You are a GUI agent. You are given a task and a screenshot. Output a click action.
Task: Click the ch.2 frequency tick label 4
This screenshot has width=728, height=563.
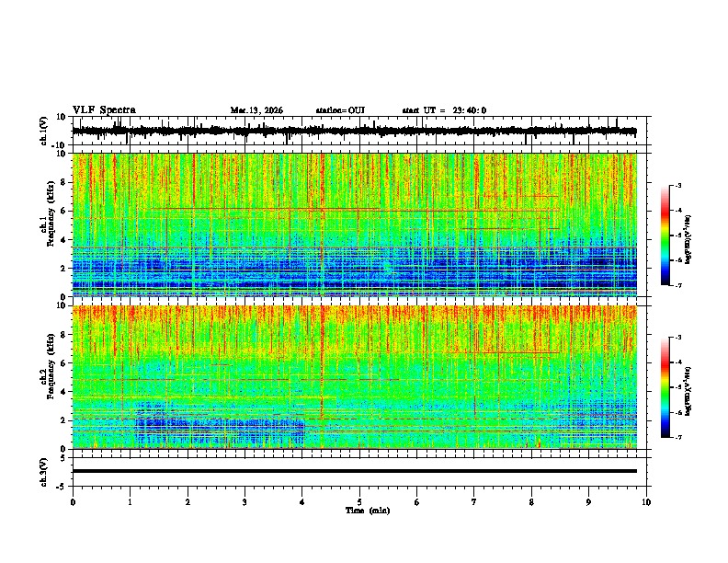click(x=63, y=392)
